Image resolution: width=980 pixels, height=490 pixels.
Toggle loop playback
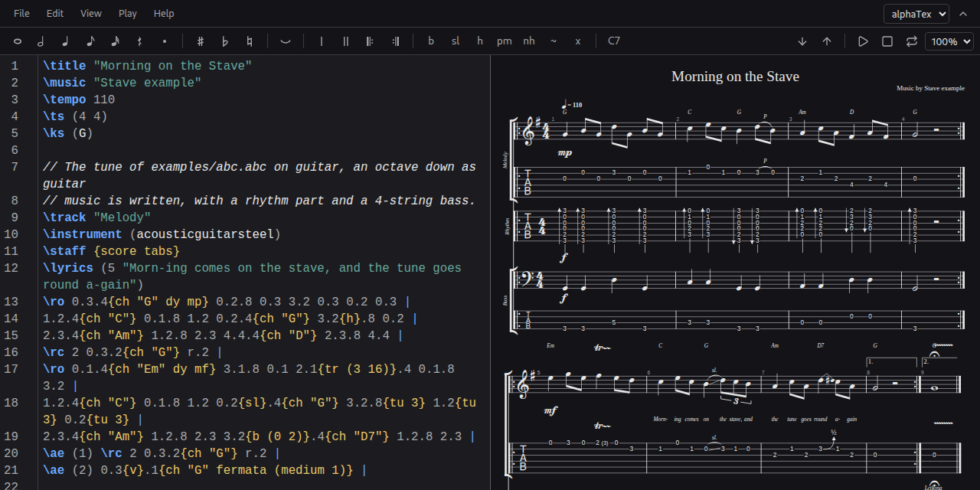[x=912, y=41]
